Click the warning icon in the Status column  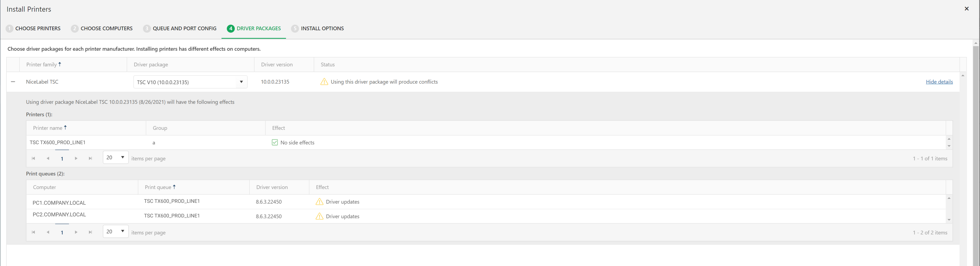click(x=324, y=81)
